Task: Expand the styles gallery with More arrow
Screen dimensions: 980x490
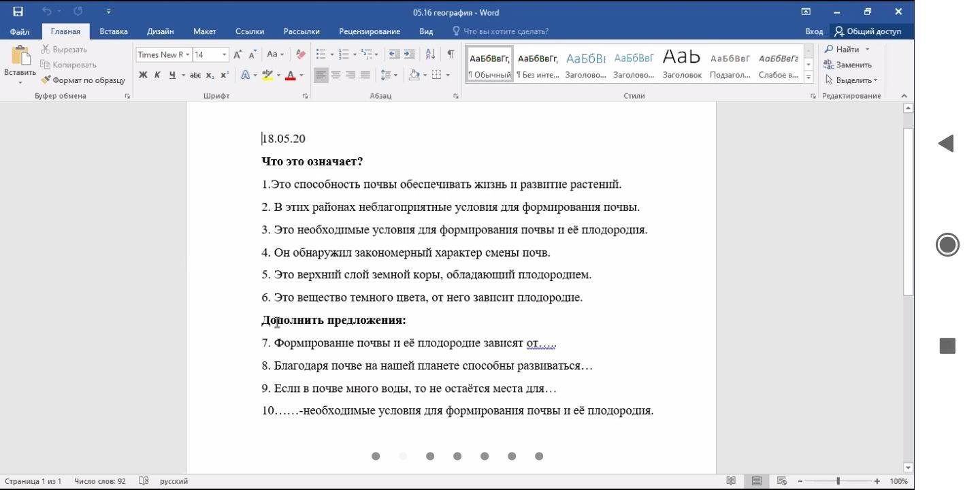Action: 808,77
